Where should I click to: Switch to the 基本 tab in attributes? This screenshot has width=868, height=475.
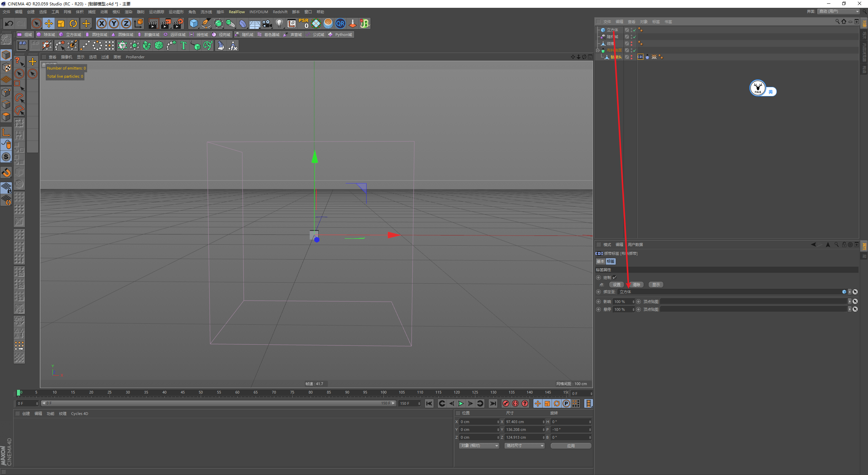tap(600, 261)
